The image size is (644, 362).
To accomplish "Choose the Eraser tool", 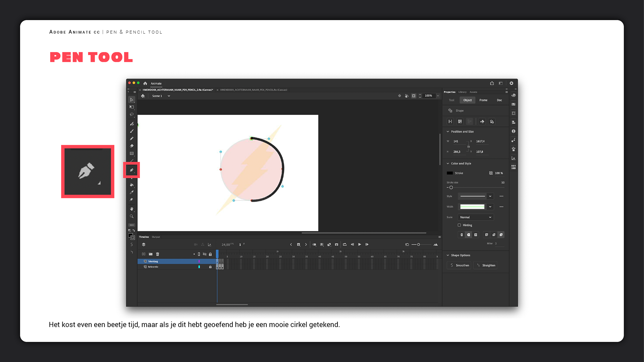I will click(x=131, y=146).
